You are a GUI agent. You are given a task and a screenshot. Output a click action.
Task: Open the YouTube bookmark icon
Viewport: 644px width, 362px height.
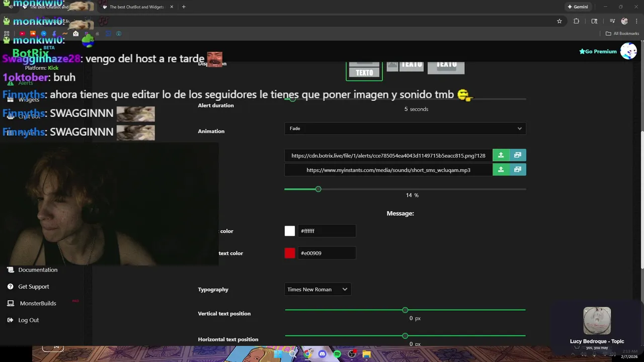tap(22, 34)
